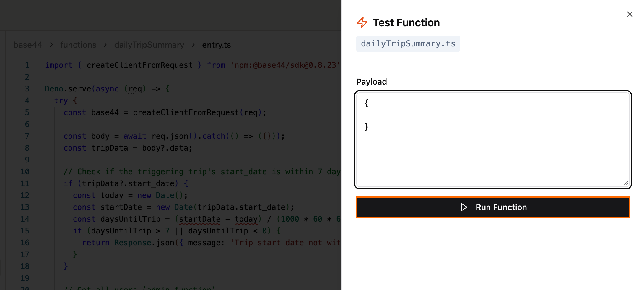Image resolution: width=644 pixels, height=290 pixels.
Task: Click 'new Date(tripData.start_date)' on line 13
Action: click(223, 207)
